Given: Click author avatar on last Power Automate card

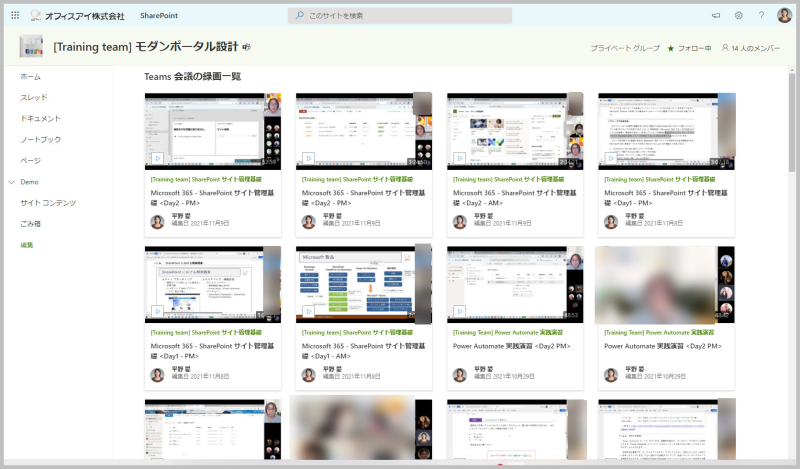Looking at the screenshot, I should click(x=611, y=375).
